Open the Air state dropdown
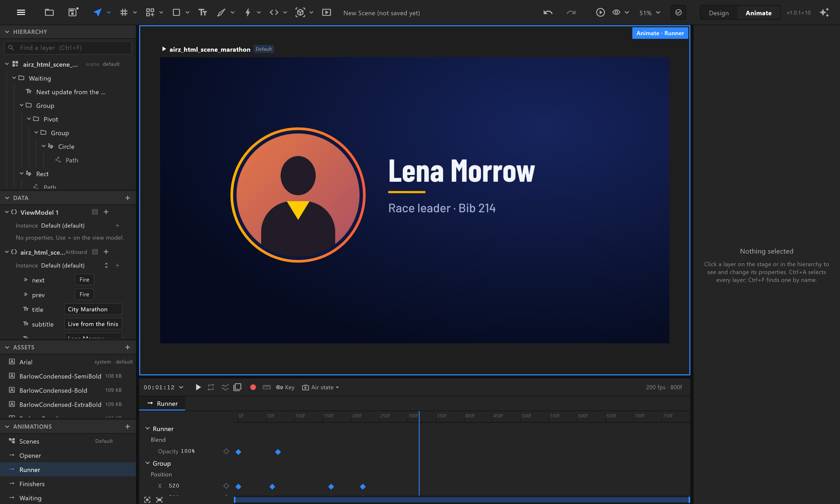 pos(321,387)
